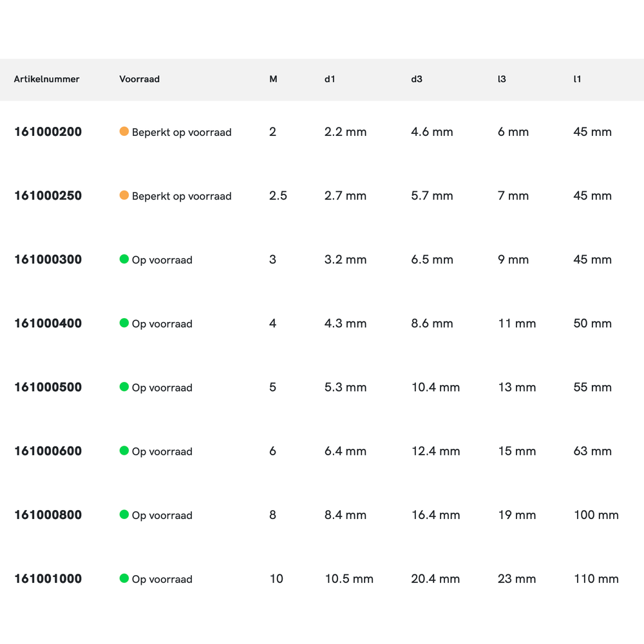The width and height of the screenshot is (644, 644).
Task: Click the green availability dot for 161000400
Action: (124, 323)
